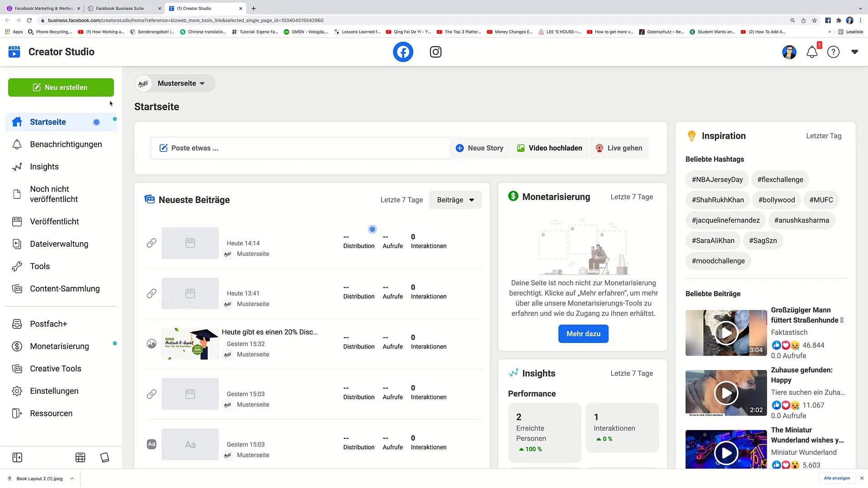This screenshot has height=488, width=868.
Task: Select the #flexchallenge hashtag
Action: pos(780,179)
